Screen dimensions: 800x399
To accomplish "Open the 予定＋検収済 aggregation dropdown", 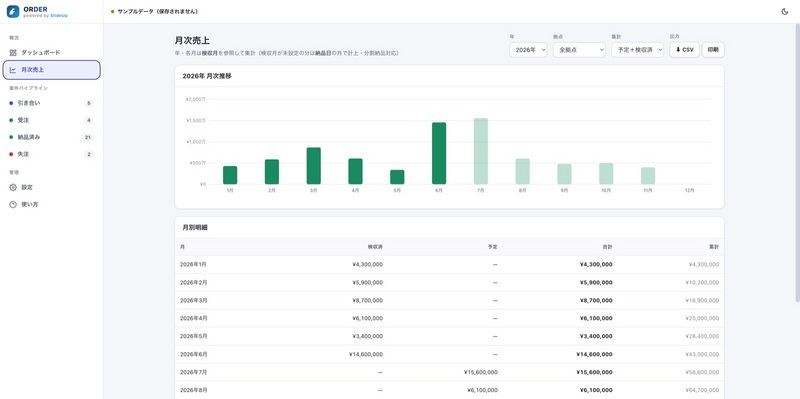I will tap(637, 50).
